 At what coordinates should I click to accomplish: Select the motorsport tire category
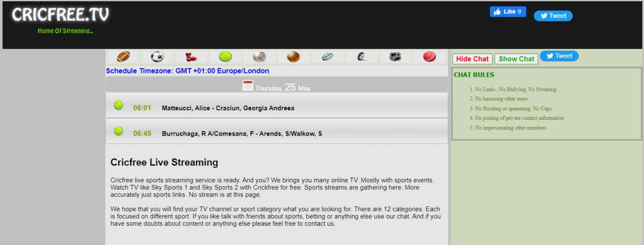click(361, 57)
